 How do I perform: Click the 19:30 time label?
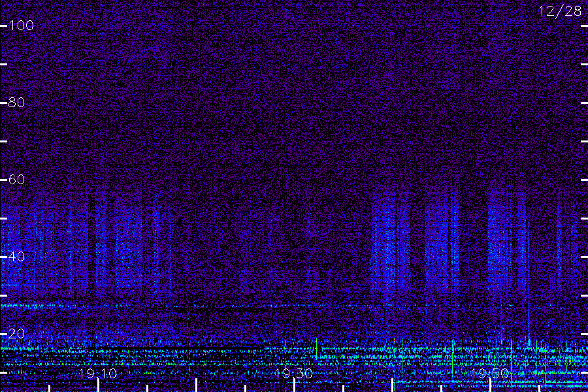tap(293, 373)
